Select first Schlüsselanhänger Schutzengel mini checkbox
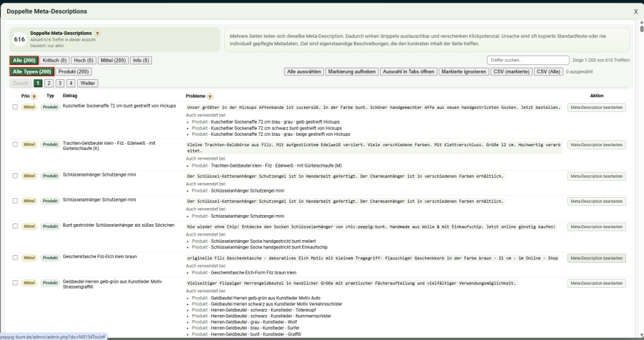 point(15,176)
